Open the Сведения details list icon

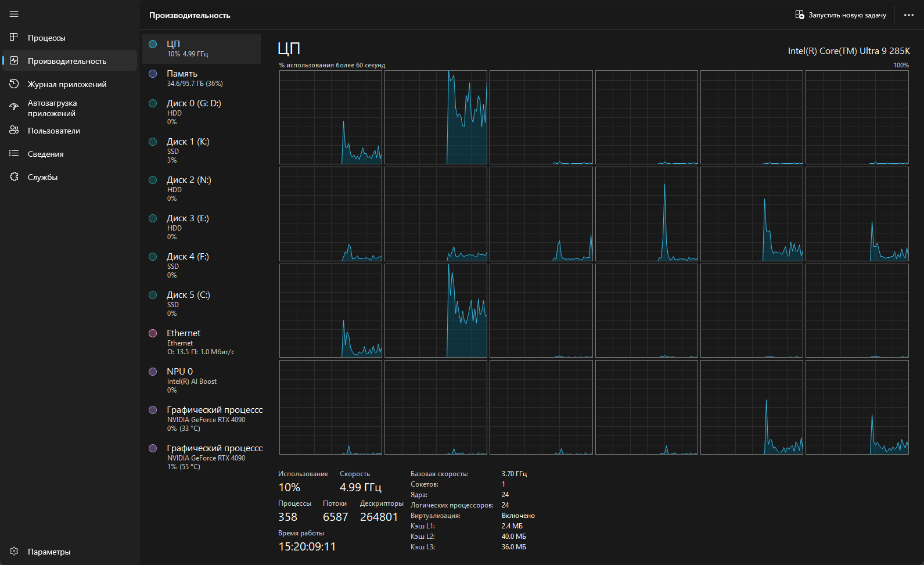point(14,154)
